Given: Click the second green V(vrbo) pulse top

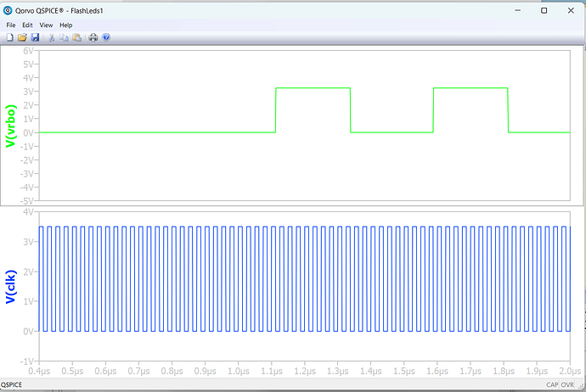Looking at the screenshot, I should pyautogui.click(x=470, y=88).
